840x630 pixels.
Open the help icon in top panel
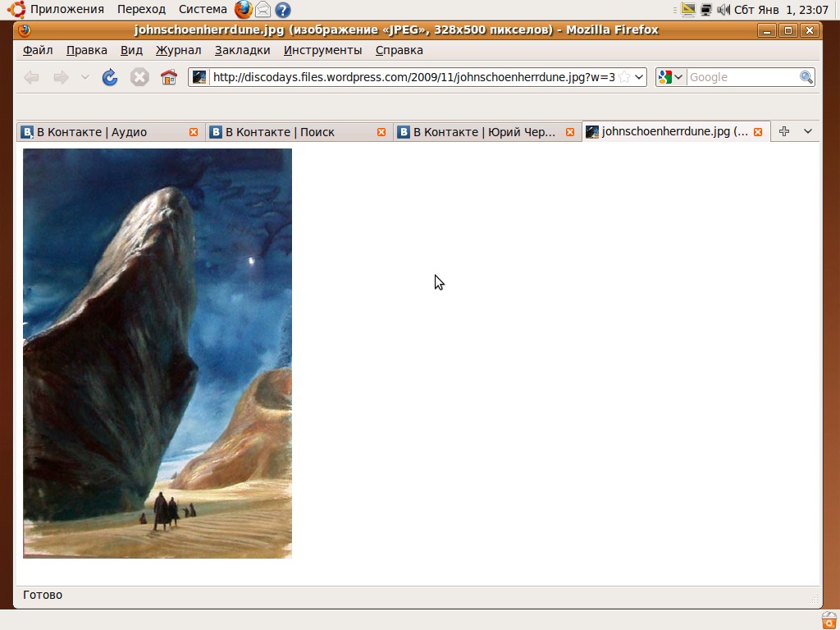pyautogui.click(x=283, y=10)
